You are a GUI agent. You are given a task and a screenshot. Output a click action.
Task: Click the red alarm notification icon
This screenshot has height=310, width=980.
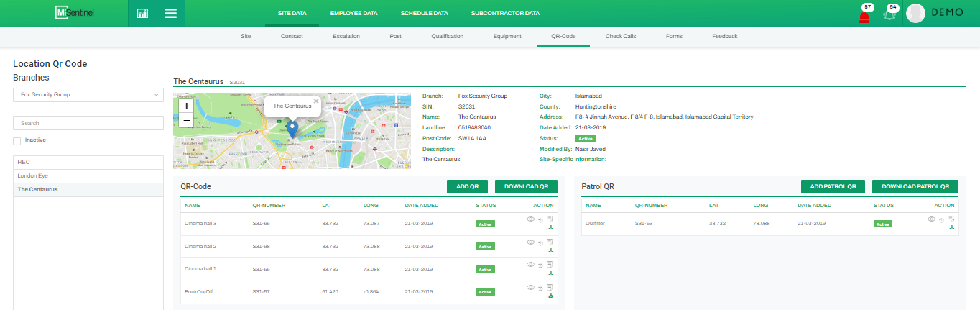coord(864,16)
